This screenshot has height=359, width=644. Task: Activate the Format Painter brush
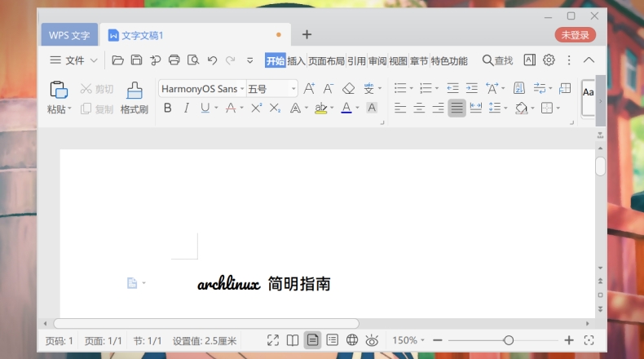[x=135, y=91]
